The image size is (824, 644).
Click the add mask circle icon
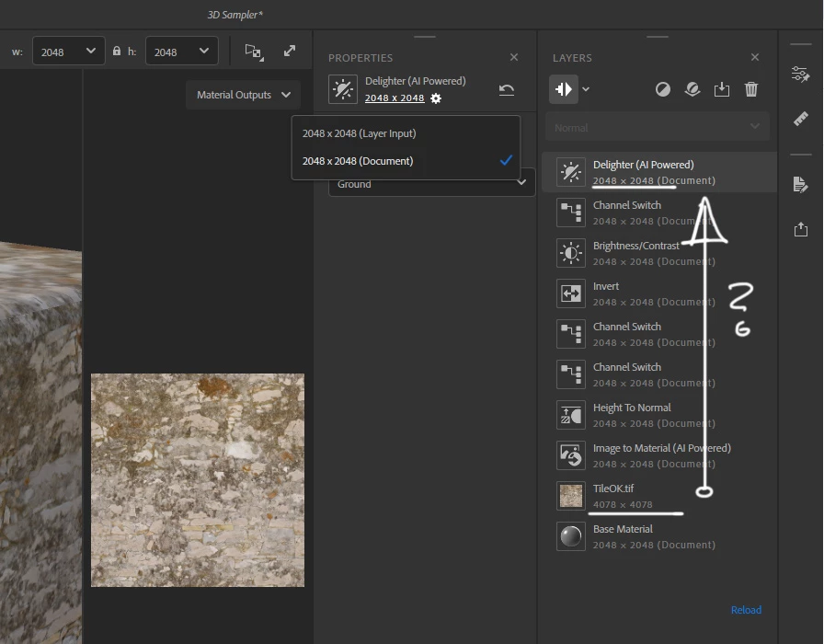[x=663, y=89]
